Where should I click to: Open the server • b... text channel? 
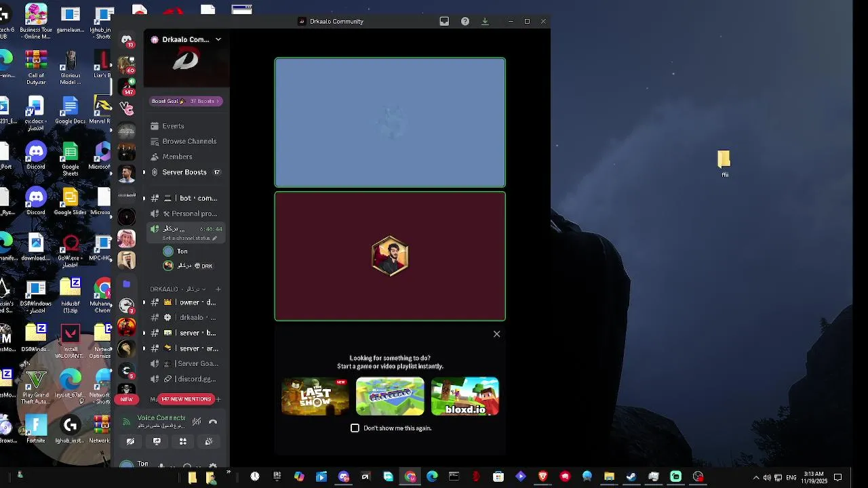(186, 333)
